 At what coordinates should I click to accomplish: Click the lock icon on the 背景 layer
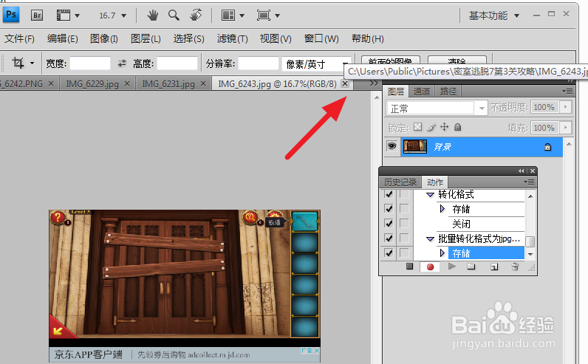(x=548, y=147)
